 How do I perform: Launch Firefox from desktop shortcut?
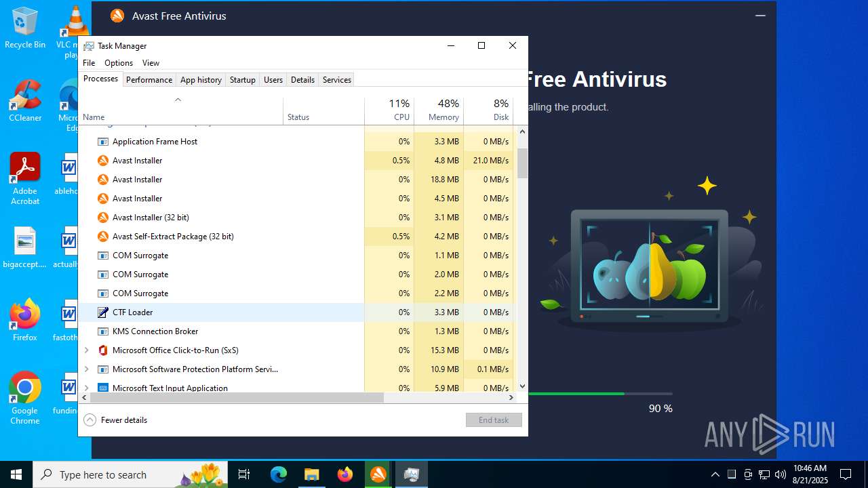coord(25,321)
